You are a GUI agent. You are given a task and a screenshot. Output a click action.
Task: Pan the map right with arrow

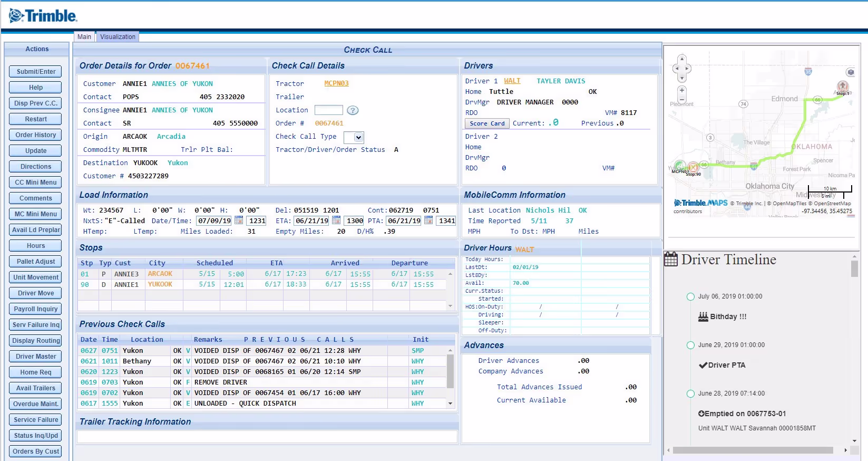tap(688, 69)
